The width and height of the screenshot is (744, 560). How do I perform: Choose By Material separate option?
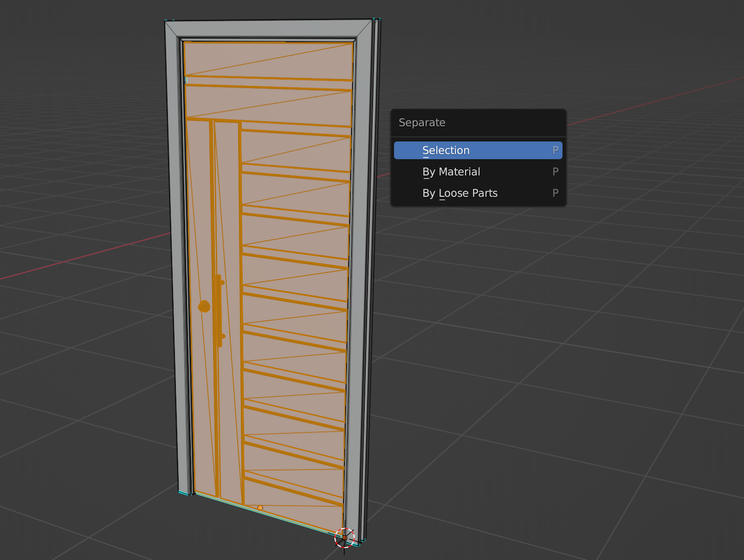(478, 171)
